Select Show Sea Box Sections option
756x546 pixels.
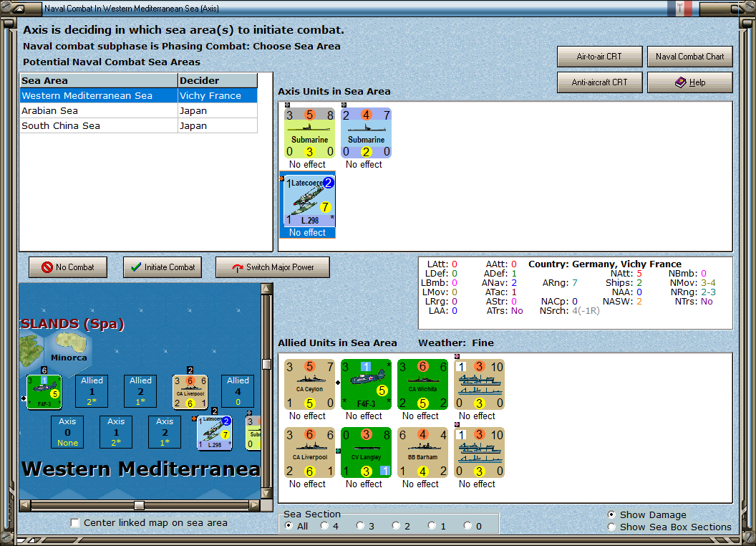click(x=612, y=527)
